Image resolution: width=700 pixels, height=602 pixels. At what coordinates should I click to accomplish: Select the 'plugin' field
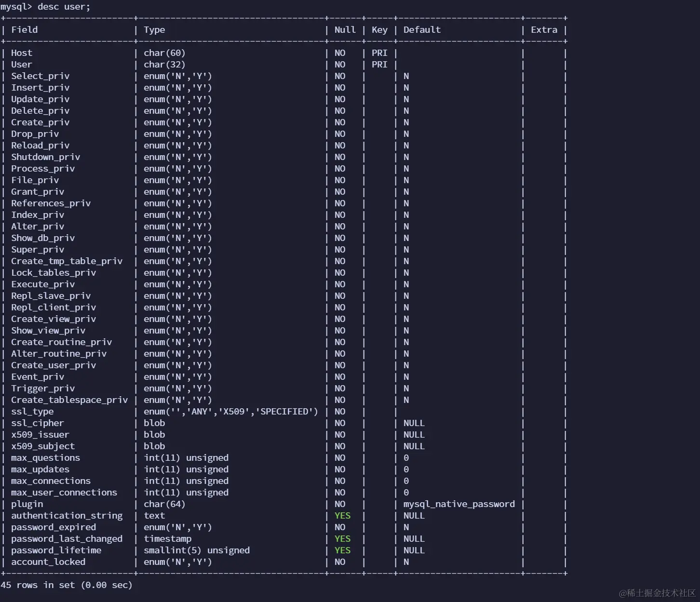point(27,504)
